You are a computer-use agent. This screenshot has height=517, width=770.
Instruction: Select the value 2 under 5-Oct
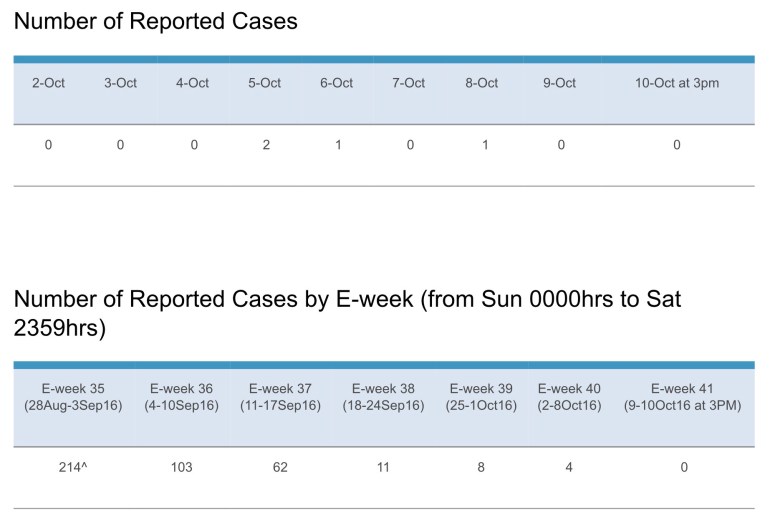(266, 145)
